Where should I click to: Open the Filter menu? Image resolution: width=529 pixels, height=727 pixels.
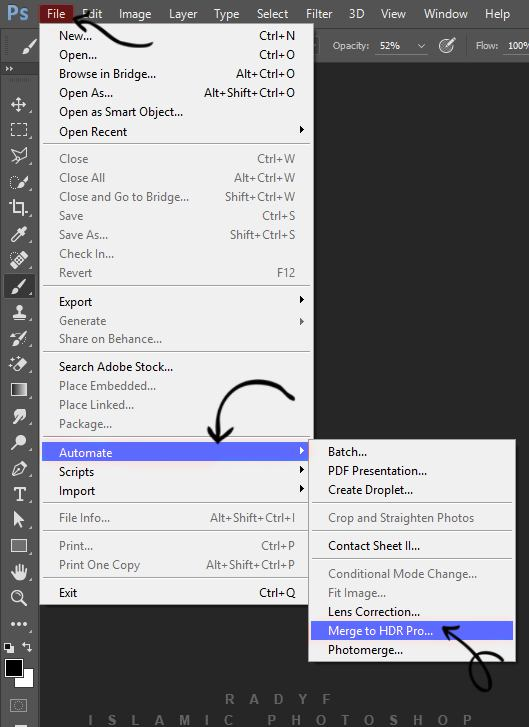319,14
